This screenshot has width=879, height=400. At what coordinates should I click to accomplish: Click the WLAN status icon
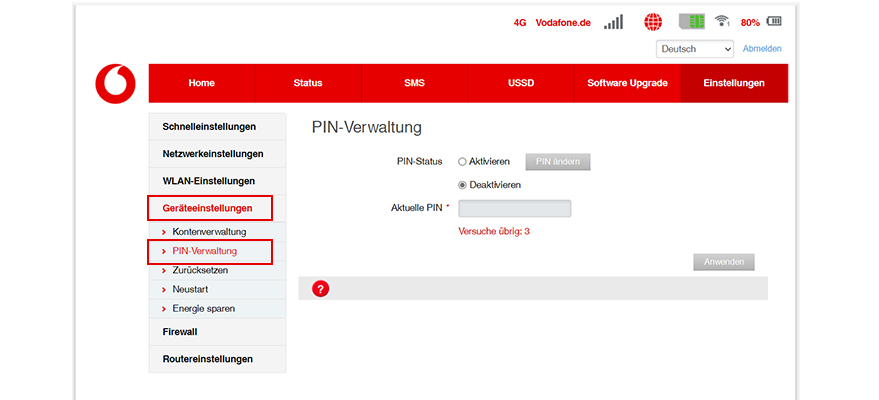(722, 22)
